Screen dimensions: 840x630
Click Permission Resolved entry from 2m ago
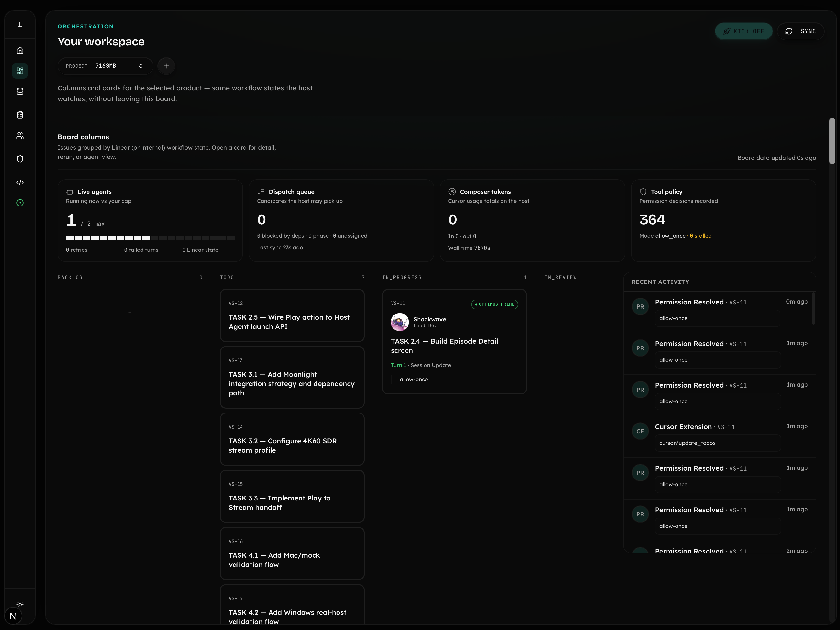pyautogui.click(x=720, y=547)
